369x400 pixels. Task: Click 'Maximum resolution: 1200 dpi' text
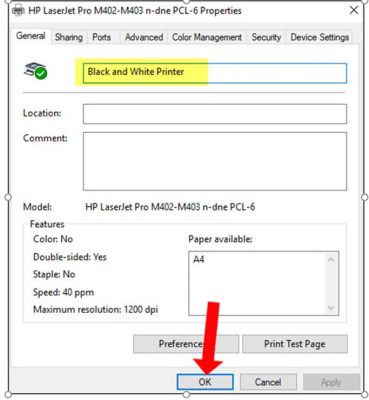[x=95, y=309]
